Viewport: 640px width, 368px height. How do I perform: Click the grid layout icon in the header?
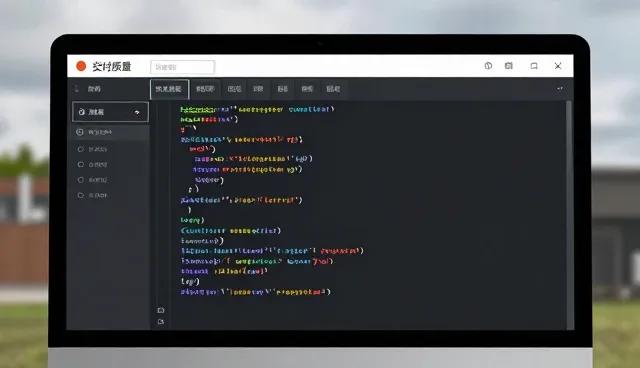[509, 66]
